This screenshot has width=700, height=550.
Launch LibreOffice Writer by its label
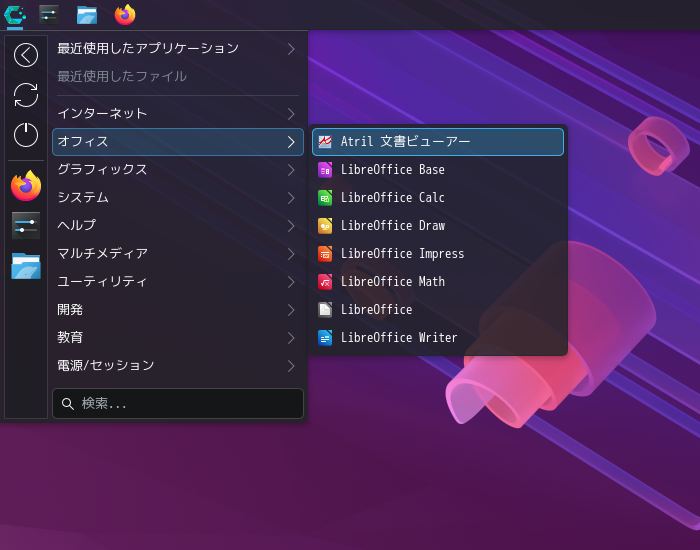pyautogui.click(x=399, y=338)
